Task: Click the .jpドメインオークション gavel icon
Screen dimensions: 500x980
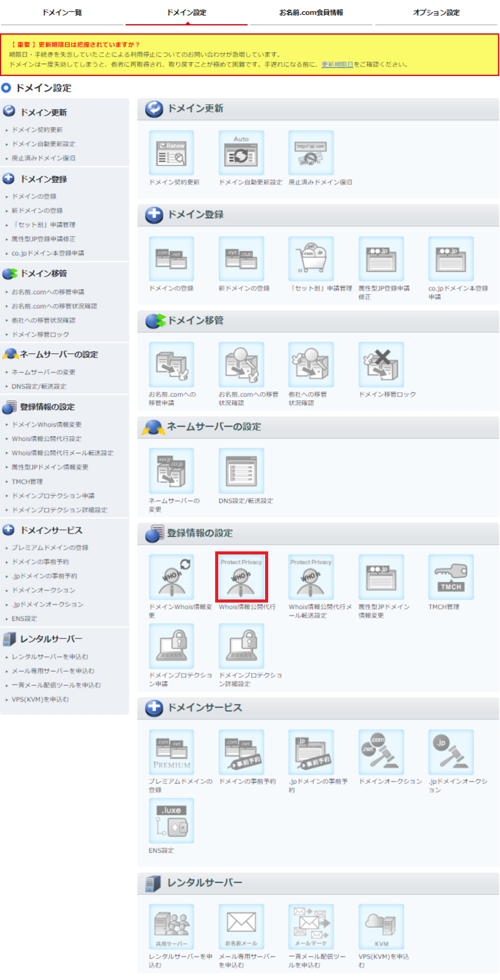Action: tap(451, 752)
